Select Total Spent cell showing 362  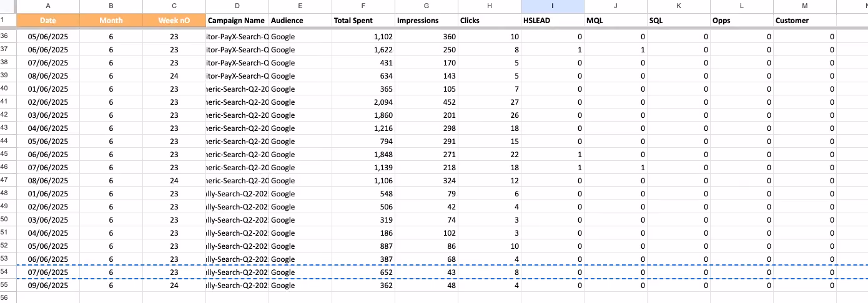363,286
